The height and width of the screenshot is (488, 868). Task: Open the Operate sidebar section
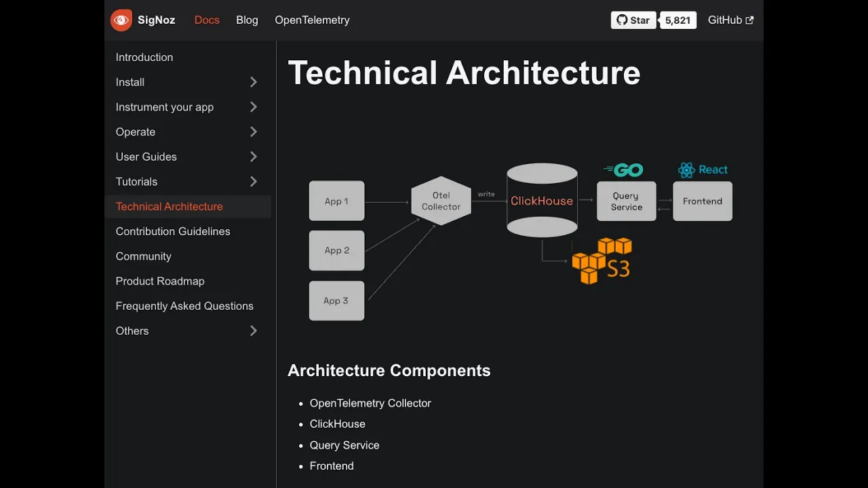[x=136, y=132]
